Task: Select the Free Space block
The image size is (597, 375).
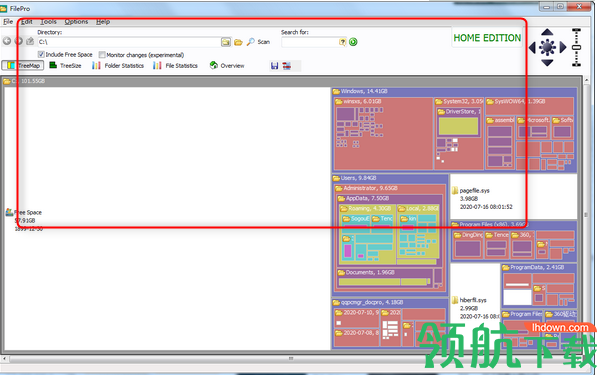Action: tap(167, 219)
